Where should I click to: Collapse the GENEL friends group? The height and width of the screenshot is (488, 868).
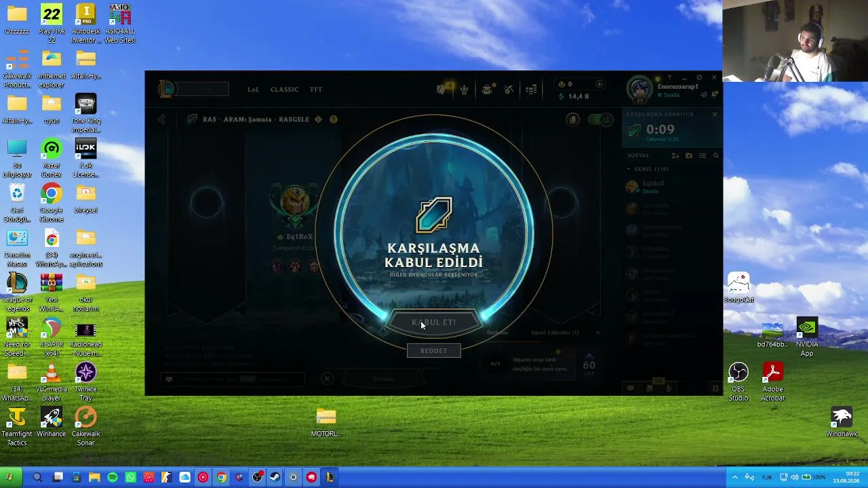coord(629,169)
